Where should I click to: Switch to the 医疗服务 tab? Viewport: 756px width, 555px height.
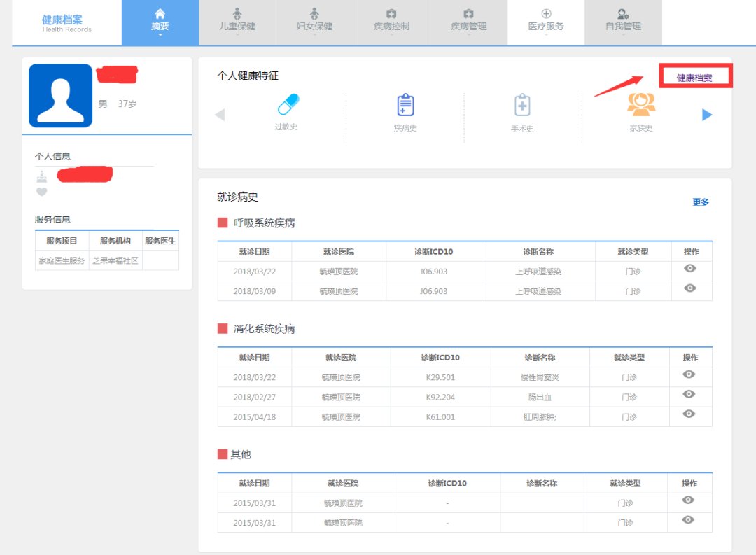(x=546, y=22)
